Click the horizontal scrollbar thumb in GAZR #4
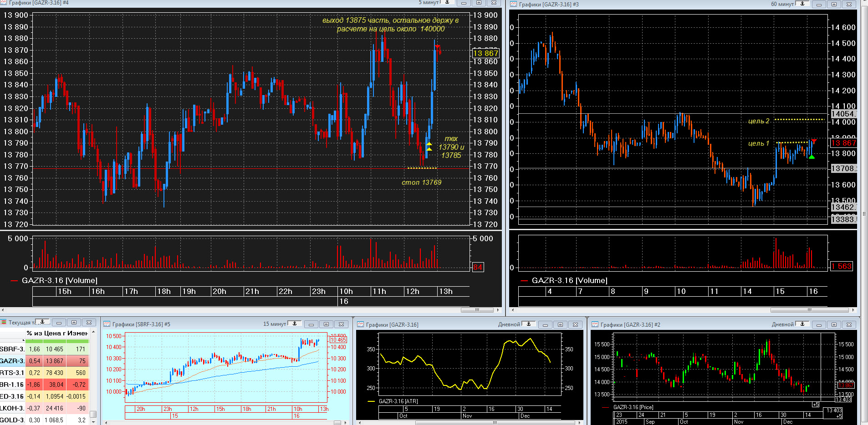The image size is (868, 425). (x=477, y=310)
